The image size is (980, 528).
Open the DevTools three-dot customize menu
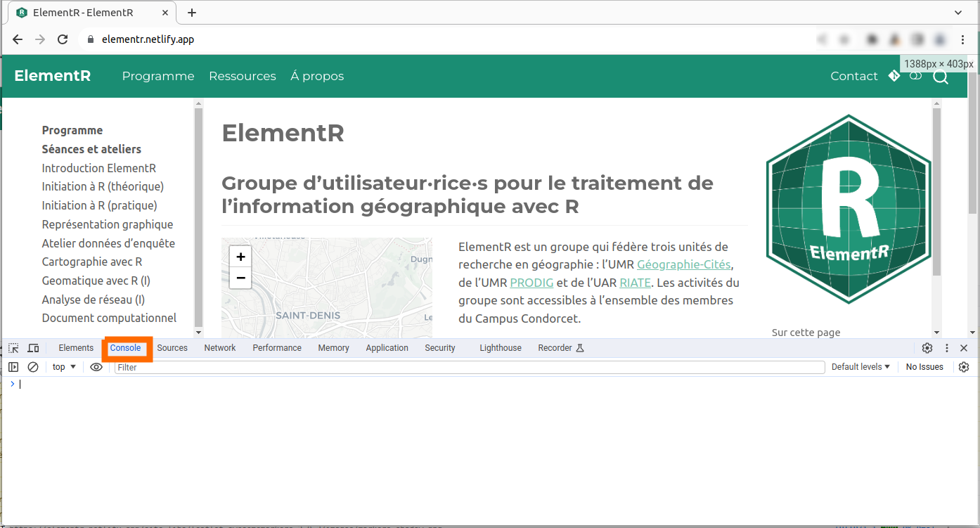click(947, 348)
